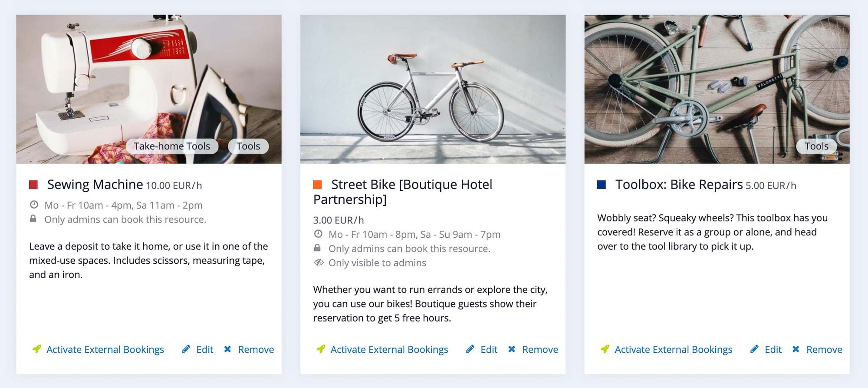868x388 pixels.
Task: Select the red color swatch beside Sewing Machine title
Action: 33,184
